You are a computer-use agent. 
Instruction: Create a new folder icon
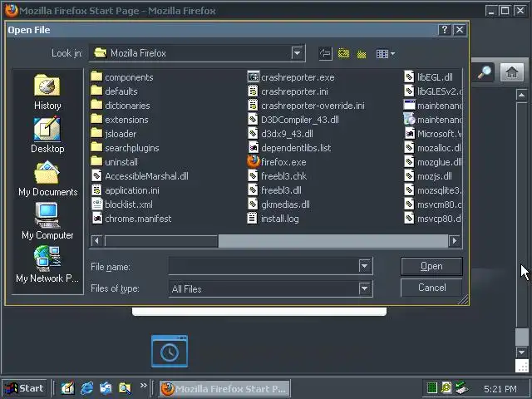click(x=362, y=54)
